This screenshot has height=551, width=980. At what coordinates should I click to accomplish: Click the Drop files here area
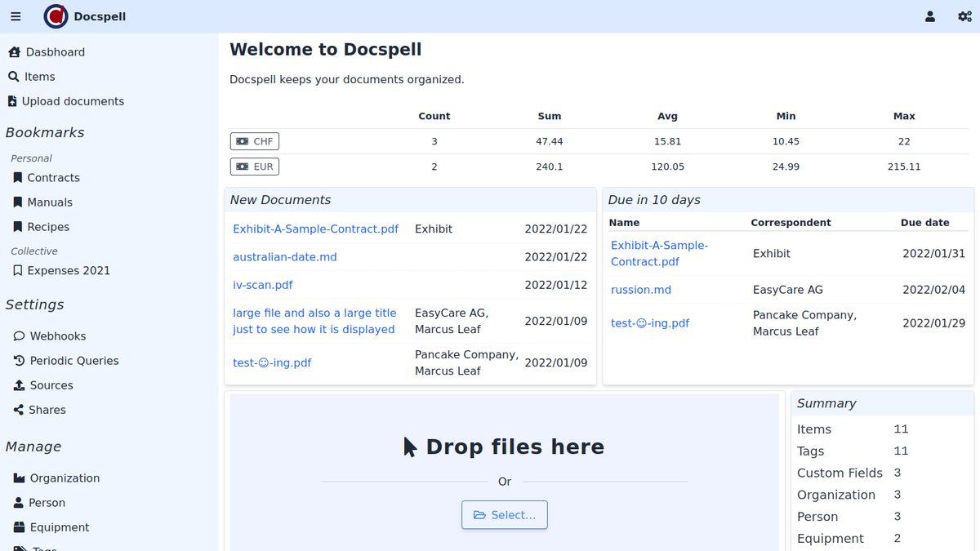click(505, 447)
